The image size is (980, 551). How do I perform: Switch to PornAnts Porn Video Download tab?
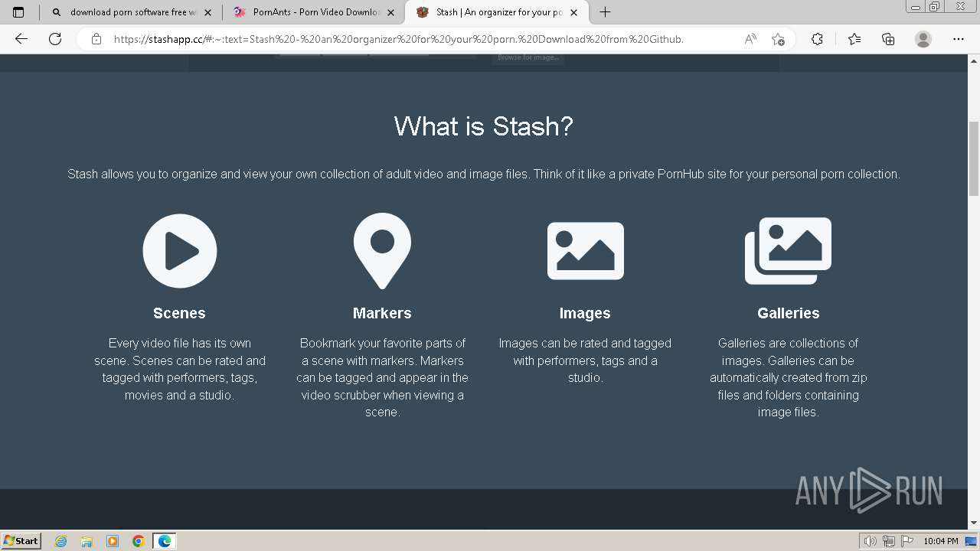pos(313,12)
